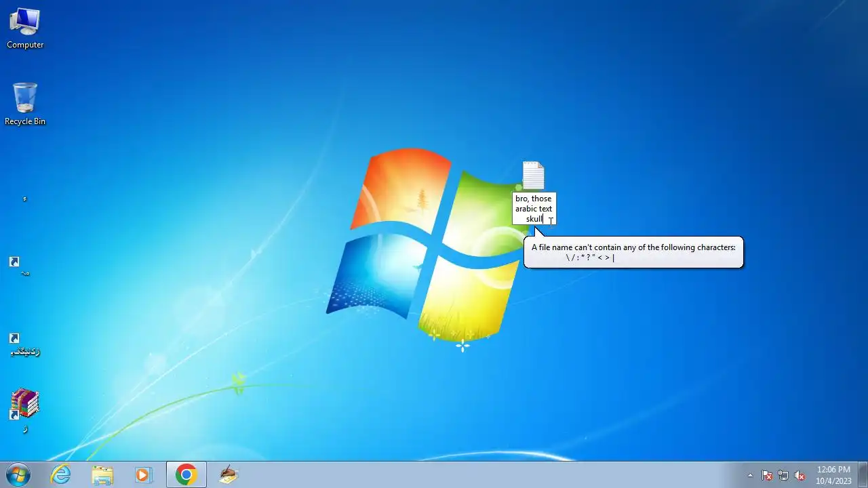Viewport: 868px width, 488px height.
Task: Select the WinRAR books shortcut icon
Action: point(25,411)
